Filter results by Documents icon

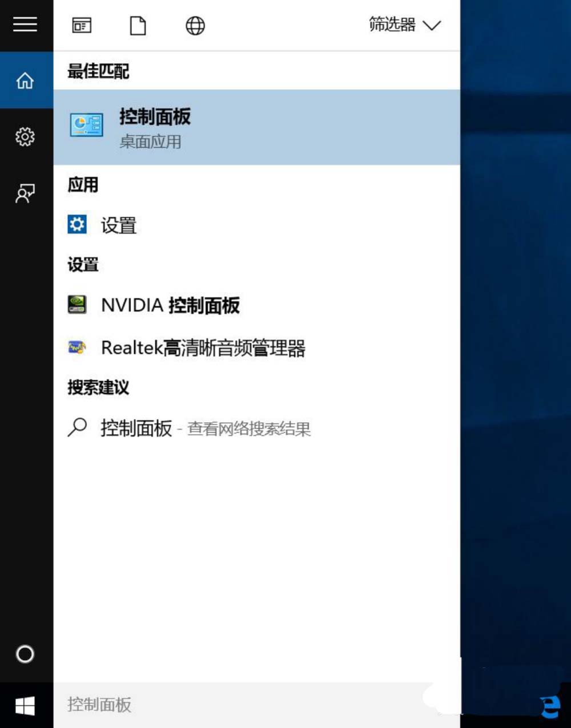pyautogui.click(x=138, y=26)
